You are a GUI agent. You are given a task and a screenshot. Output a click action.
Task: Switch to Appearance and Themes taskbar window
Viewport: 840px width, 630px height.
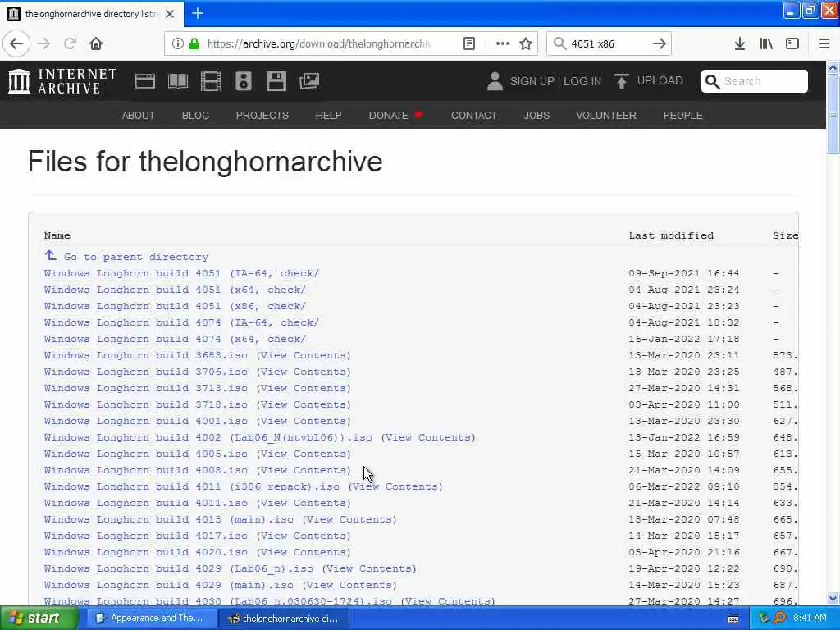pyautogui.click(x=151, y=618)
